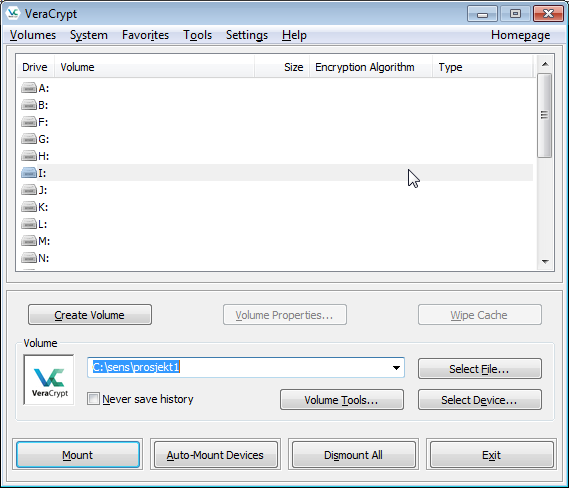Click the VeraCrypt logo in Volume group
Viewport: 569px width, 488px height.
click(49, 380)
